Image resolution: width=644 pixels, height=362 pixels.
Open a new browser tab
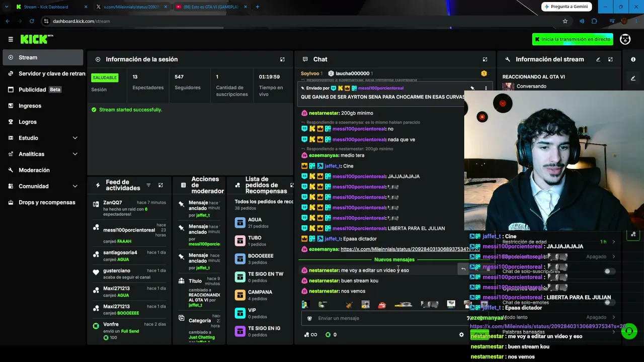coord(258,7)
